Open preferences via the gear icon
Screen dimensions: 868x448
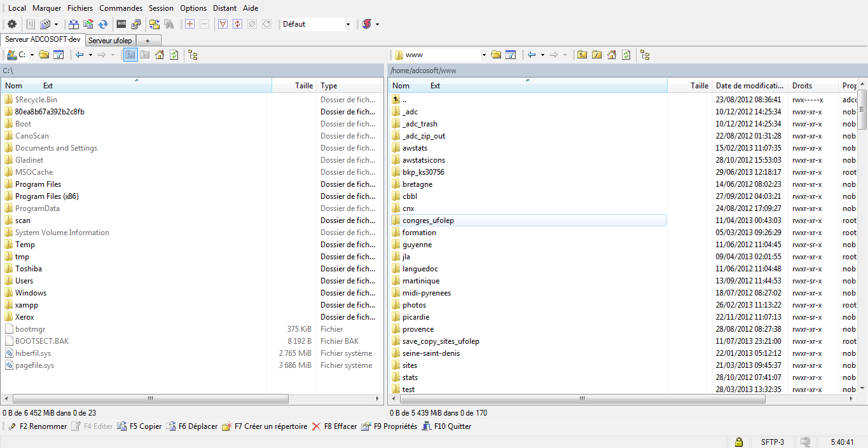(11, 24)
